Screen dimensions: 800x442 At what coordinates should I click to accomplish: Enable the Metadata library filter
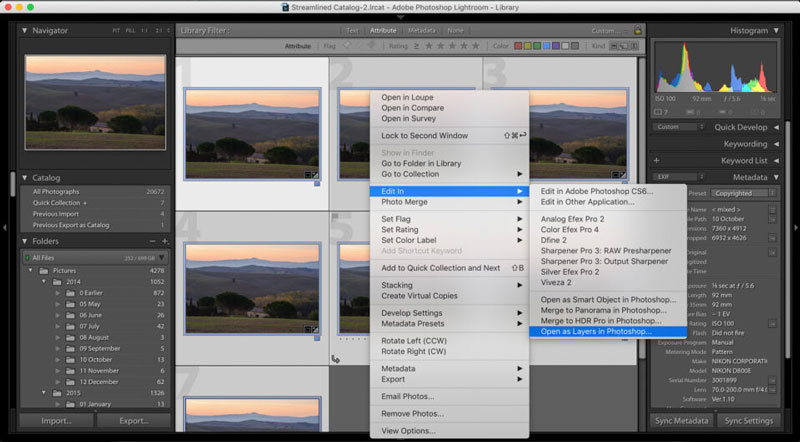pyautogui.click(x=421, y=31)
